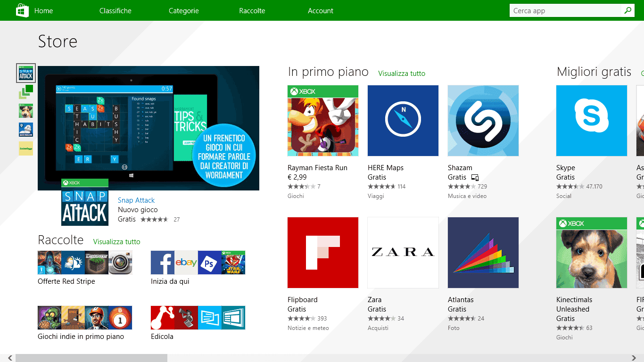Open the Inizia da qui collection
Screen dimensions: 644x362
coord(198,268)
